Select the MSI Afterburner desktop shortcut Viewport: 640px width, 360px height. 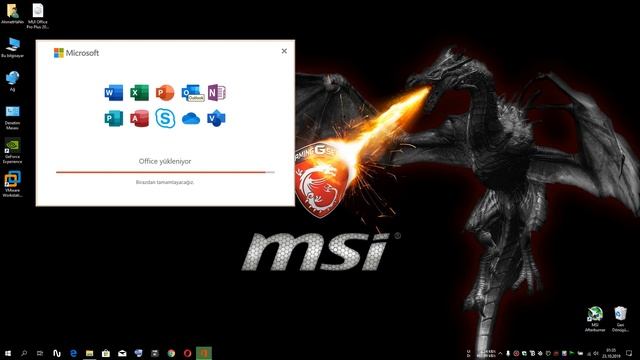(x=595, y=319)
